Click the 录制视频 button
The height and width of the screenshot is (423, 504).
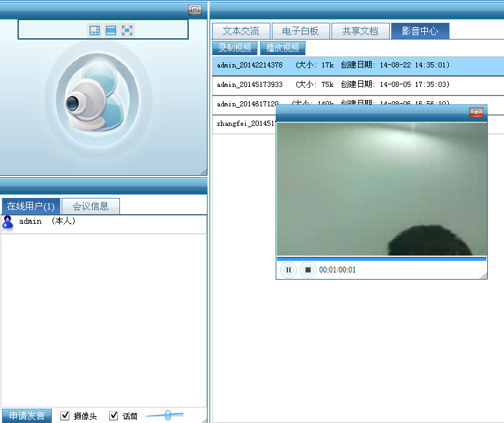[235, 48]
